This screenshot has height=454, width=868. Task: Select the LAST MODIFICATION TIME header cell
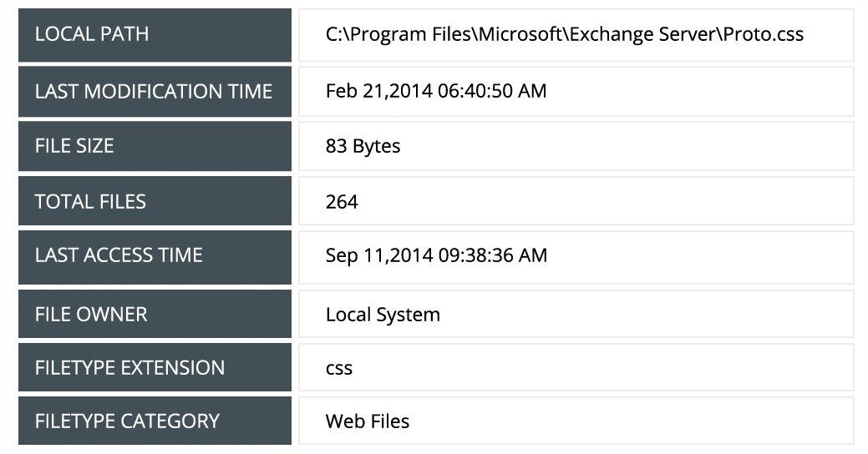coord(154,91)
